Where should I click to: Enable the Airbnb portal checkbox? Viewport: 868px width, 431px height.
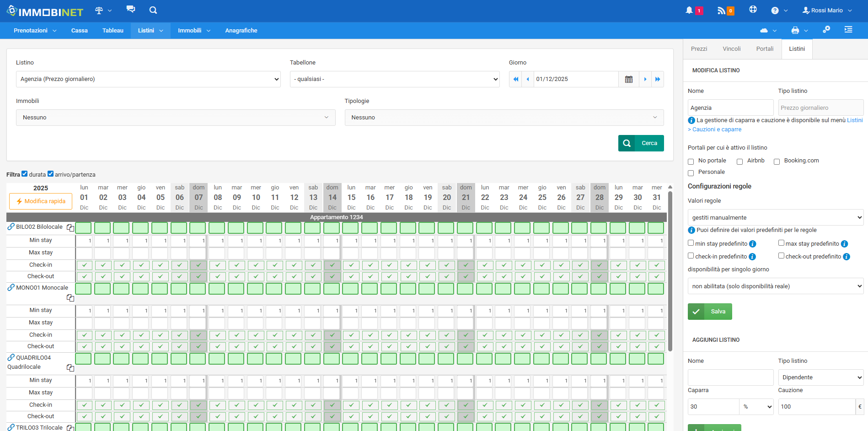(739, 162)
